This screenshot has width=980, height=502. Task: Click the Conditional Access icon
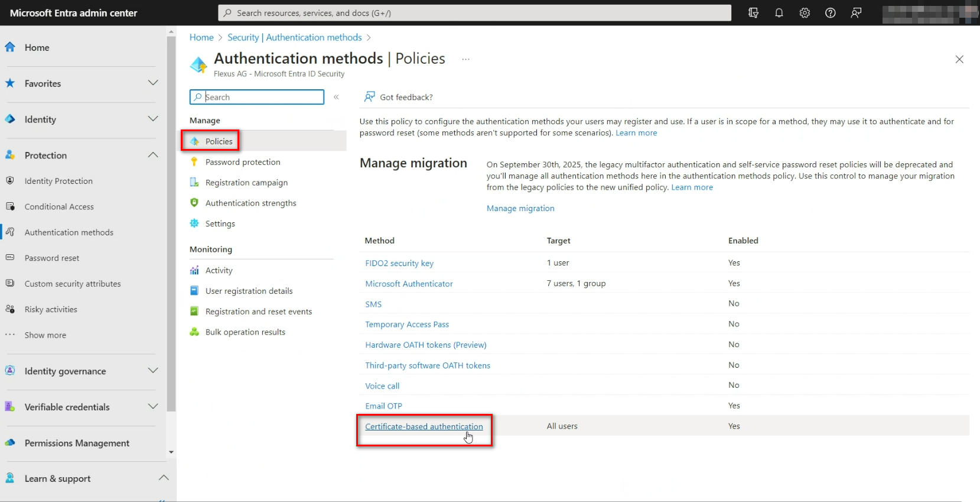(x=10, y=206)
